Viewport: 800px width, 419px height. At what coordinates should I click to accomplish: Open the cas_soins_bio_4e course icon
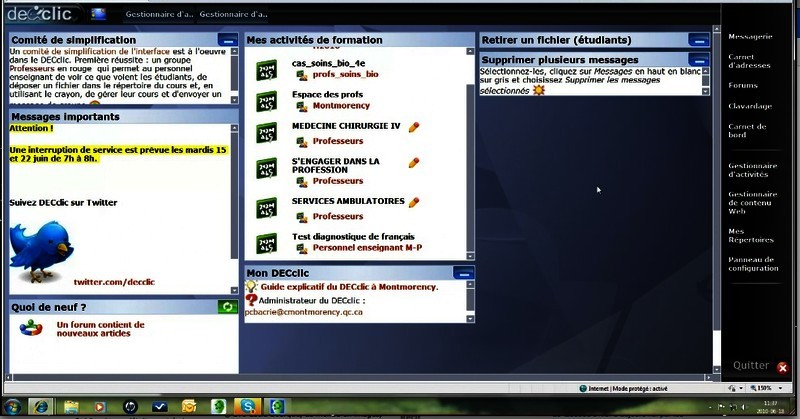(266, 70)
